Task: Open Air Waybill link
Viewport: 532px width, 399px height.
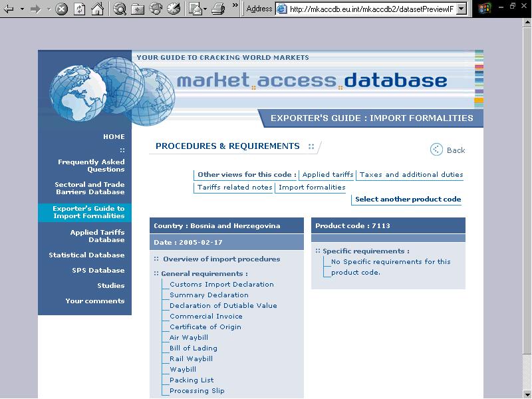Action: (x=189, y=338)
